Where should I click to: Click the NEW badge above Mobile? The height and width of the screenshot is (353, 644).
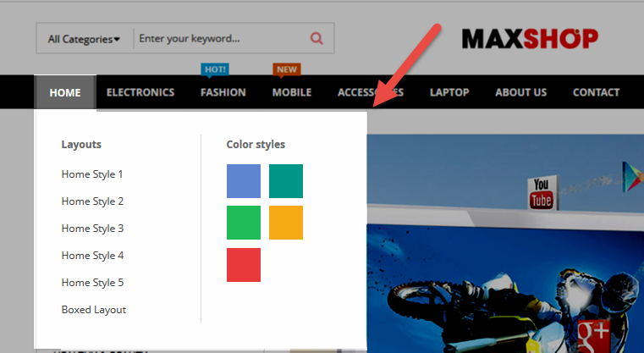click(x=287, y=69)
